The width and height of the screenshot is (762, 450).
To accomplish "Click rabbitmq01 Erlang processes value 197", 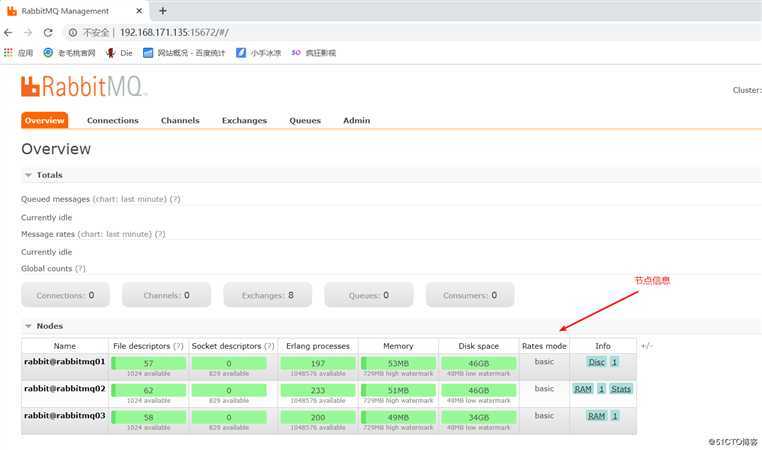I will coord(318,363).
